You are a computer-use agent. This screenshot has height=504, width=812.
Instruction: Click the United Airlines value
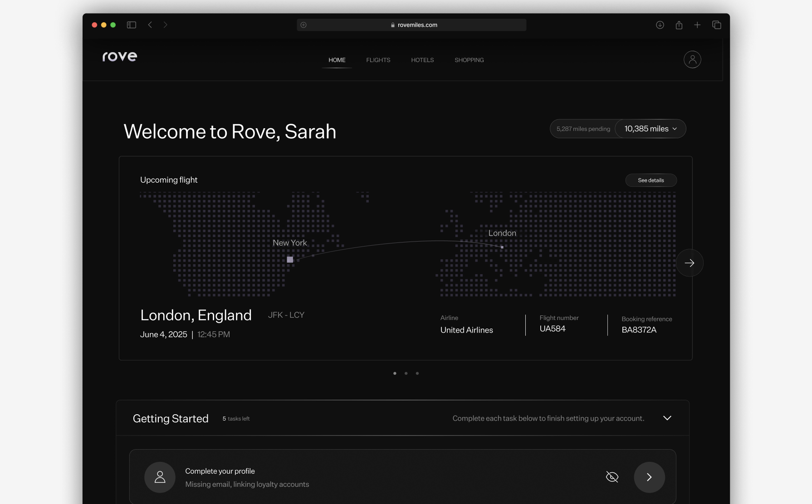pyautogui.click(x=467, y=330)
